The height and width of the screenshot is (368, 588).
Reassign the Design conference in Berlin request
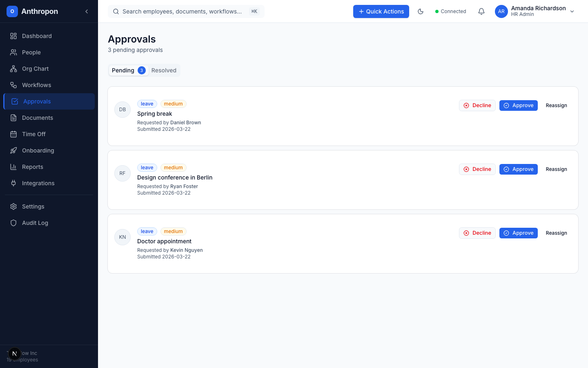556,169
